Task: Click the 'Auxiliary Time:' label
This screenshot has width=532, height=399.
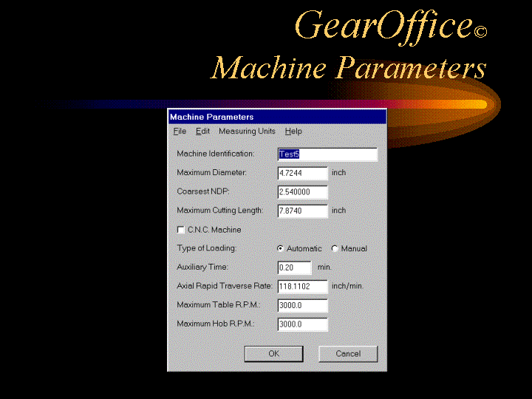Action: [x=202, y=267]
